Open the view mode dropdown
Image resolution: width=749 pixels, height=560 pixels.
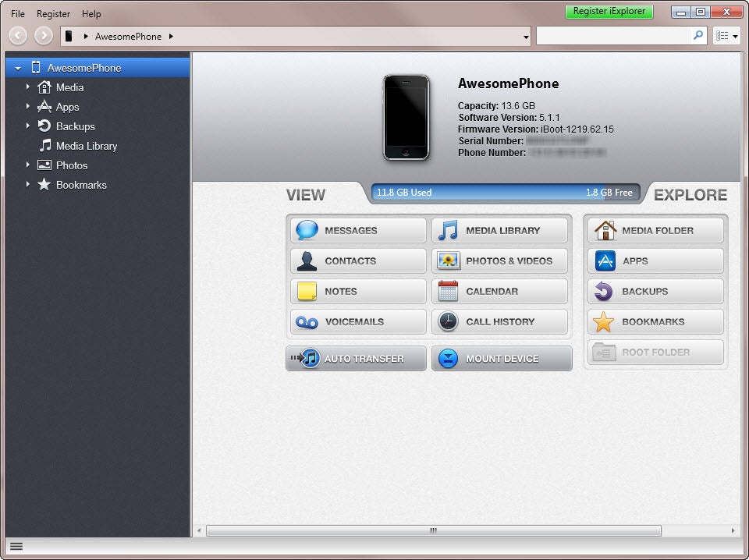click(x=726, y=36)
